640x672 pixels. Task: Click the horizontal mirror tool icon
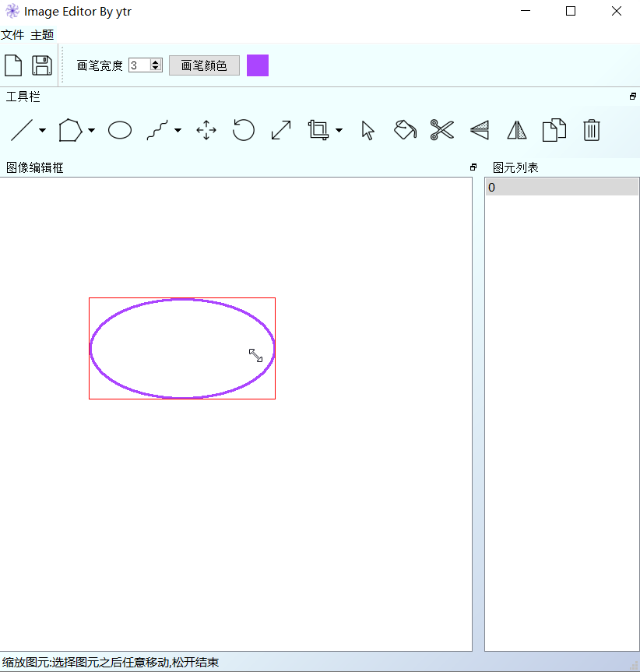(517, 130)
